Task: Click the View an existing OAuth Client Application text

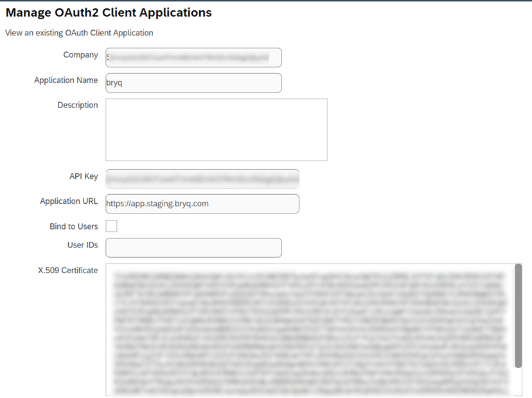Action: pos(79,33)
